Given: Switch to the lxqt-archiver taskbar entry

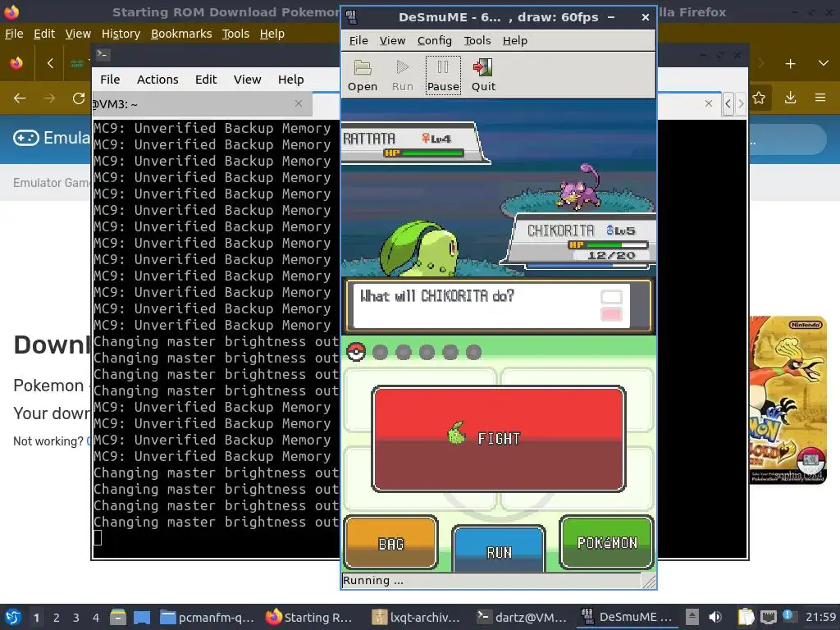Looking at the screenshot, I should point(418,618).
